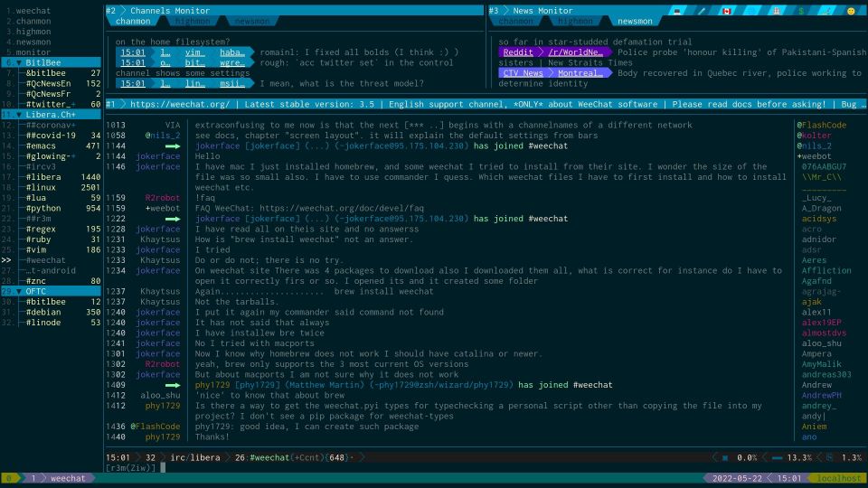868x488 pixels.
Task: Collapse the Libera.Ch+ server group
Action: tap(19, 115)
